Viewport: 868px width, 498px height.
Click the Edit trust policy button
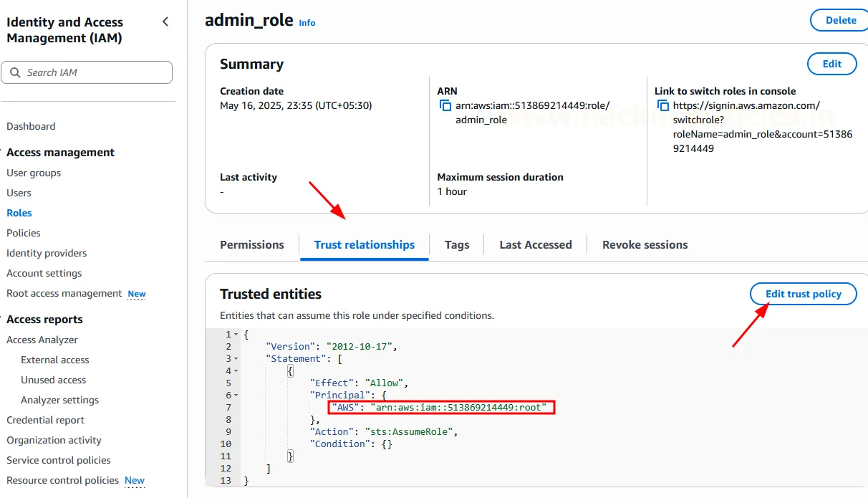803,294
